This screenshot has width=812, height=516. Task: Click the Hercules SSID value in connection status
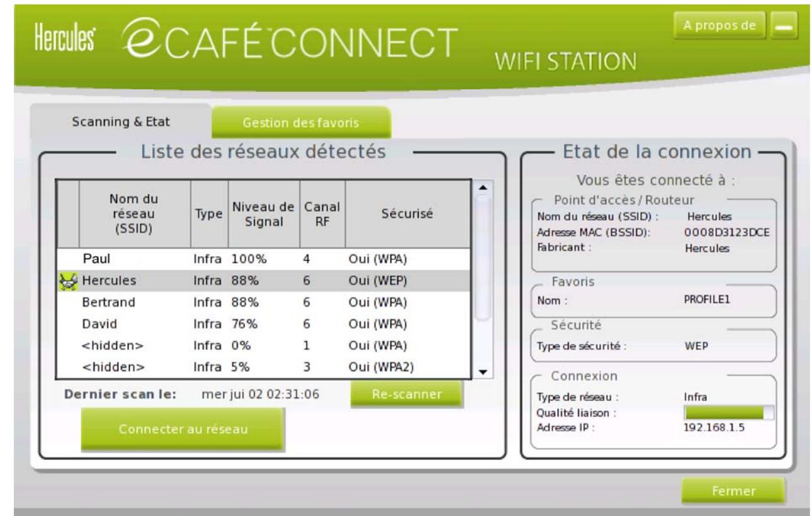pyautogui.click(x=710, y=217)
